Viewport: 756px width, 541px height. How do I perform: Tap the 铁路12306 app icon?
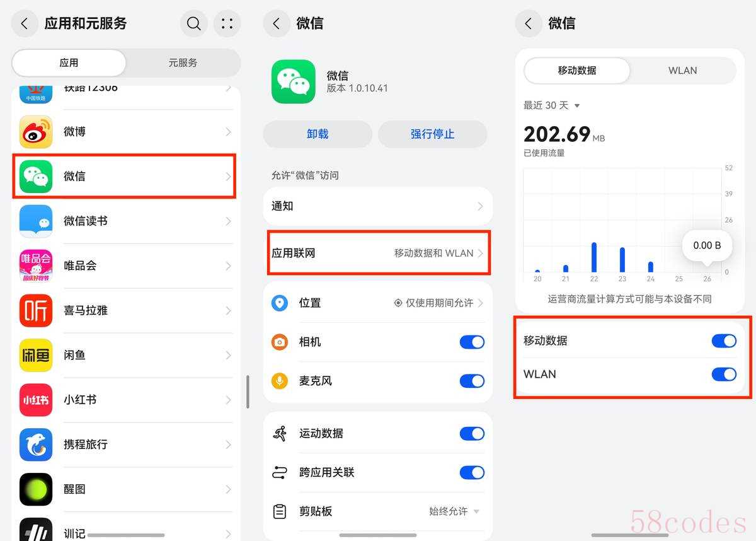click(x=36, y=93)
